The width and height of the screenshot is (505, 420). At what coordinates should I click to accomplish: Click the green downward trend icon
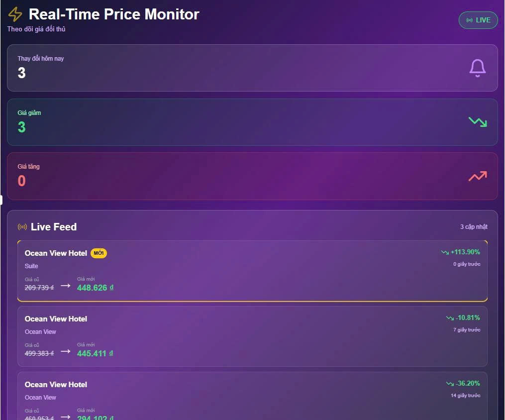(x=477, y=121)
